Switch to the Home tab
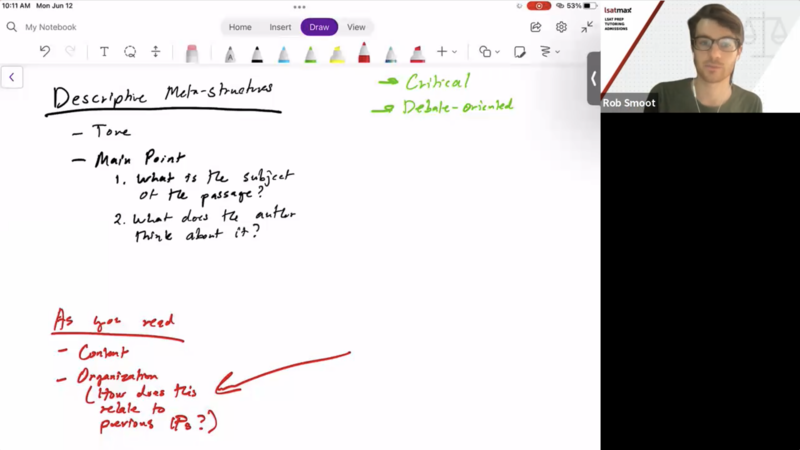 point(240,27)
